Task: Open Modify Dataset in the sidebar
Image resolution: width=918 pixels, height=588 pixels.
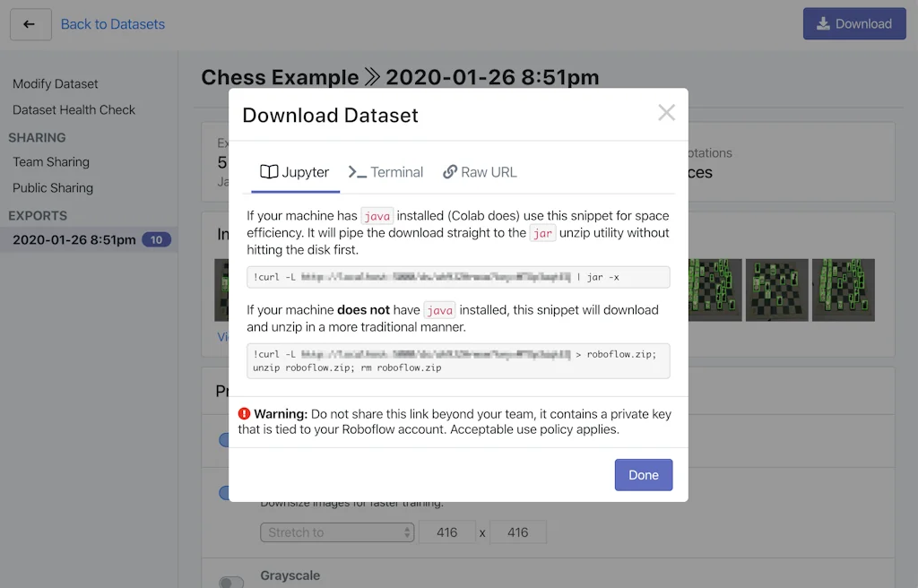Action: click(54, 83)
